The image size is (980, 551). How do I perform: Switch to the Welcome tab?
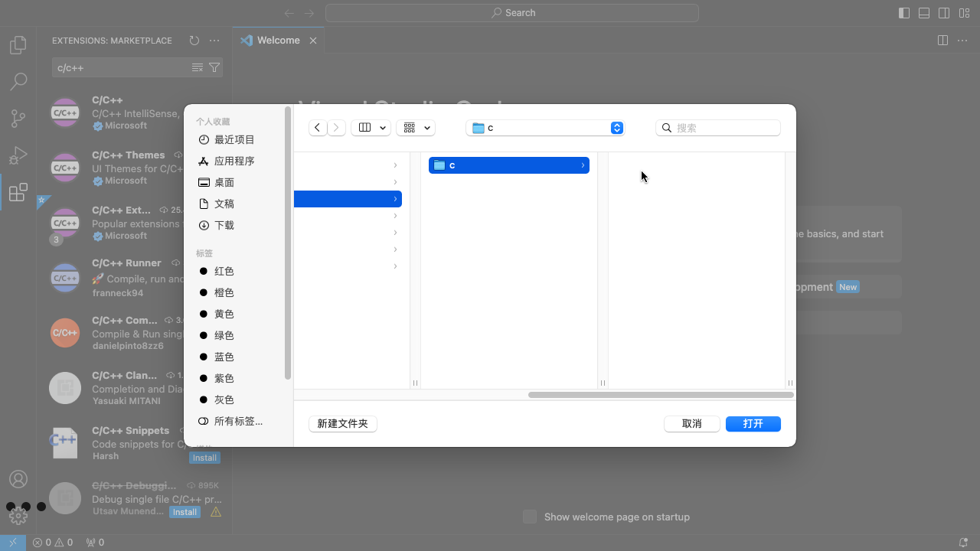click(x=278, y=41)
